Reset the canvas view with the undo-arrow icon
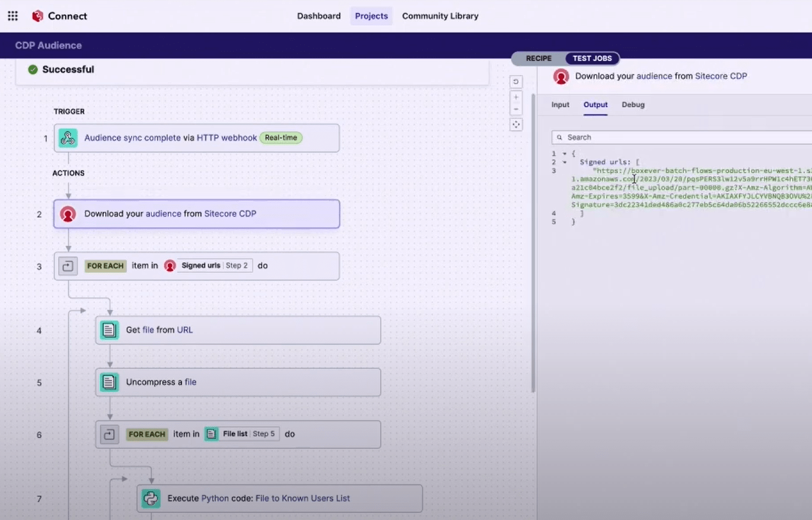The height and width of the screenshot is (520, 812). point(516,82)
